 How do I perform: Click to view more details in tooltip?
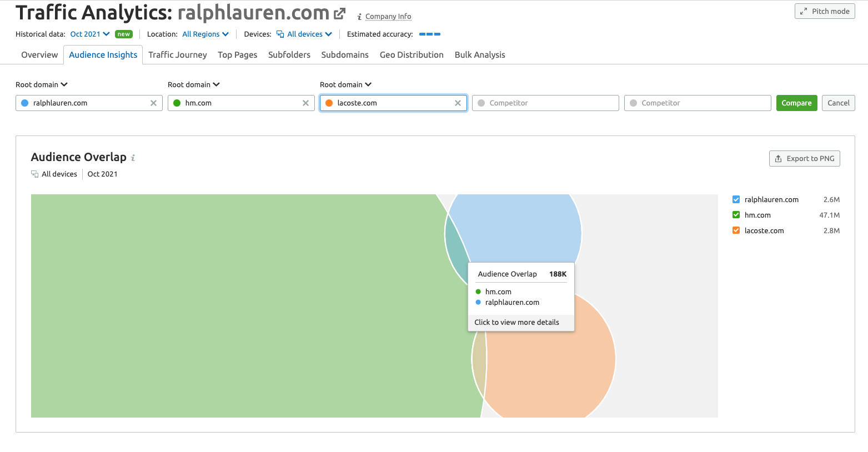tap(516, 323)
